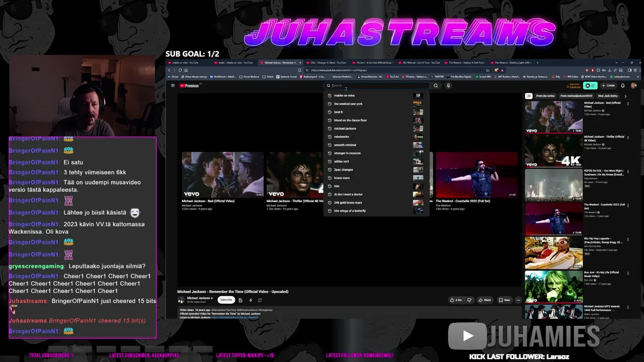644x362 pixels.
Task: Open Michael Jackson channel avatar under video
Action: [x=181, y=300]
